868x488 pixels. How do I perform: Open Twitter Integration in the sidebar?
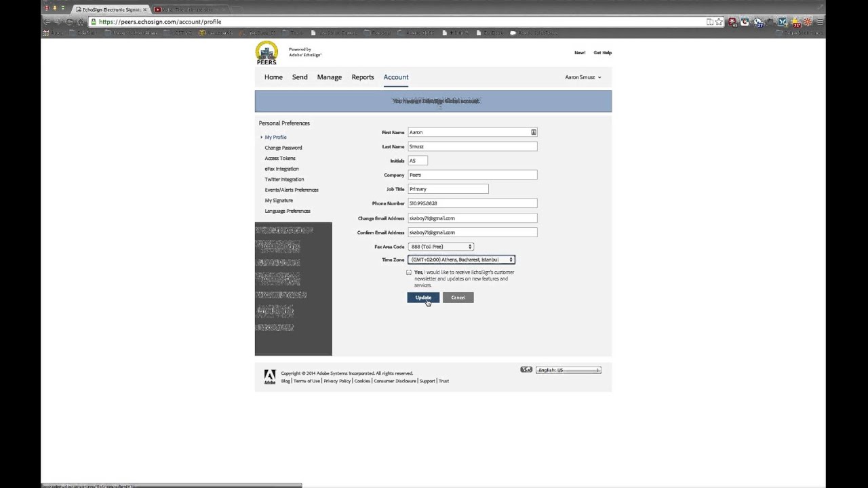pyautogui.click(x=284, y=180)
